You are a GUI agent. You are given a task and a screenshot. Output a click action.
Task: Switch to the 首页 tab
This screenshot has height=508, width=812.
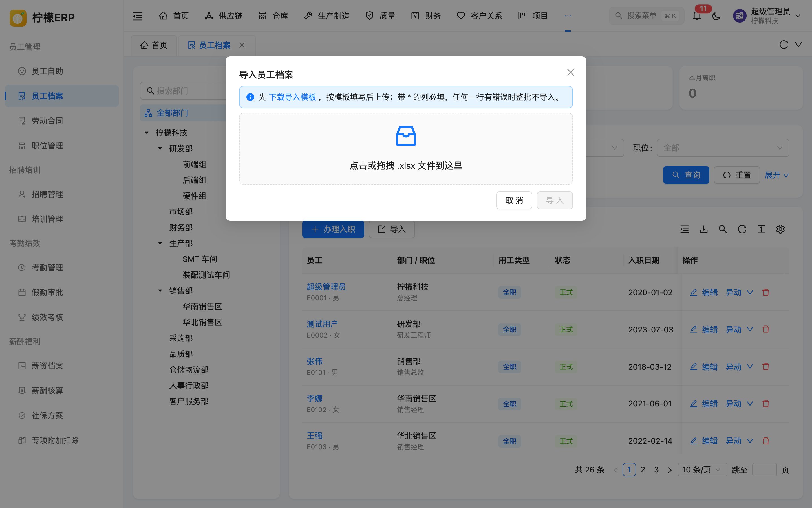click(154, 45)
